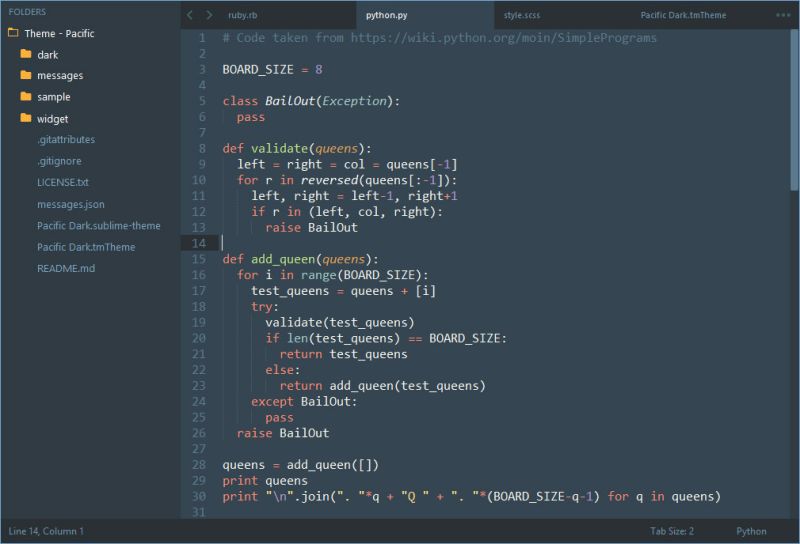Click 'except BailOut:' on line 24
The width and height of the screenshot is (800, 544).
pyautogui.click(x=304, y=402)
